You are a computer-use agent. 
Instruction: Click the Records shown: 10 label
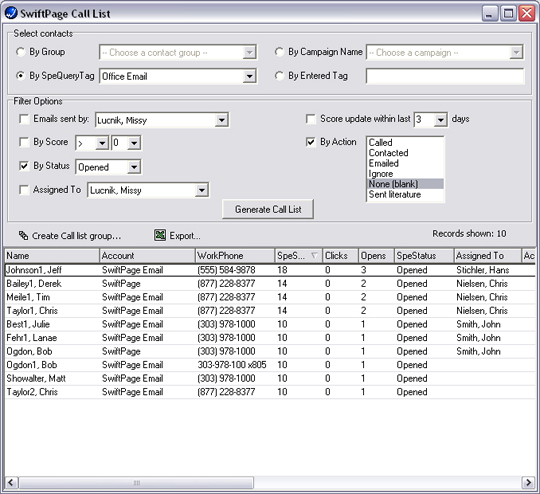tap(469, 234)
